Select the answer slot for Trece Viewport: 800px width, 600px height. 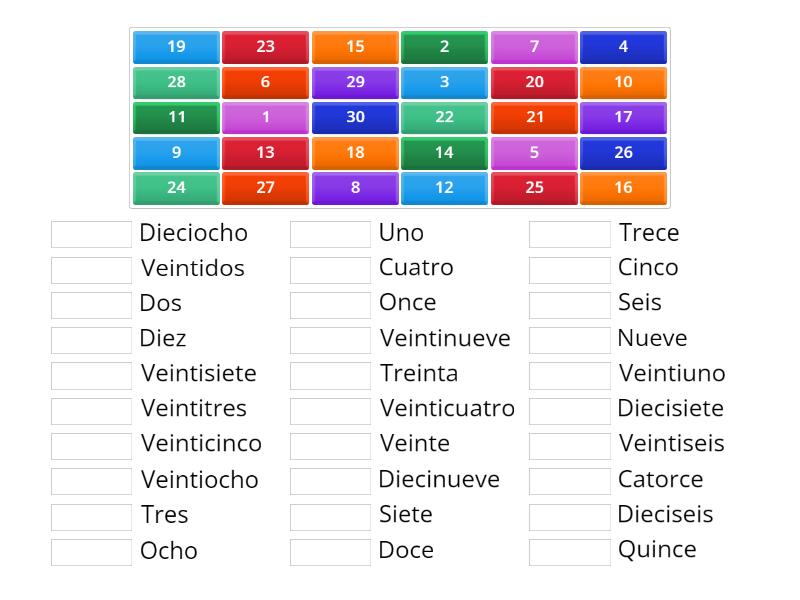pyautogui.click(x=568, y=232)
